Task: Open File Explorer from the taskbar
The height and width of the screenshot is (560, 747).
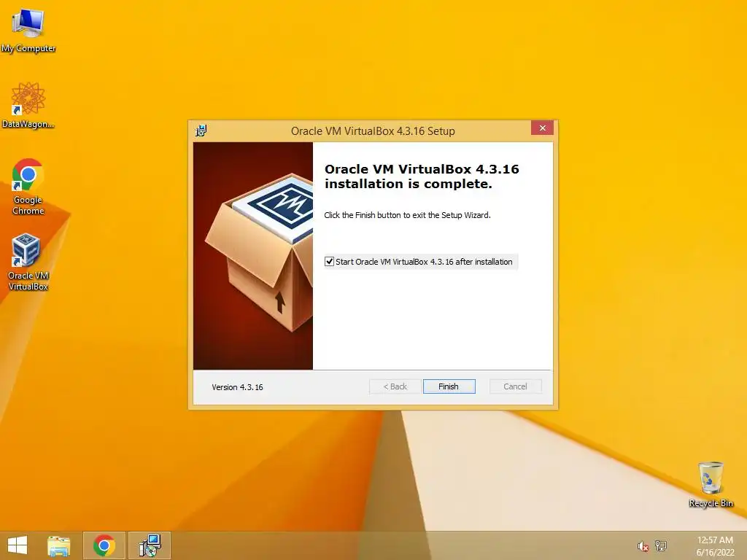Action: click(x=58, y=545)
